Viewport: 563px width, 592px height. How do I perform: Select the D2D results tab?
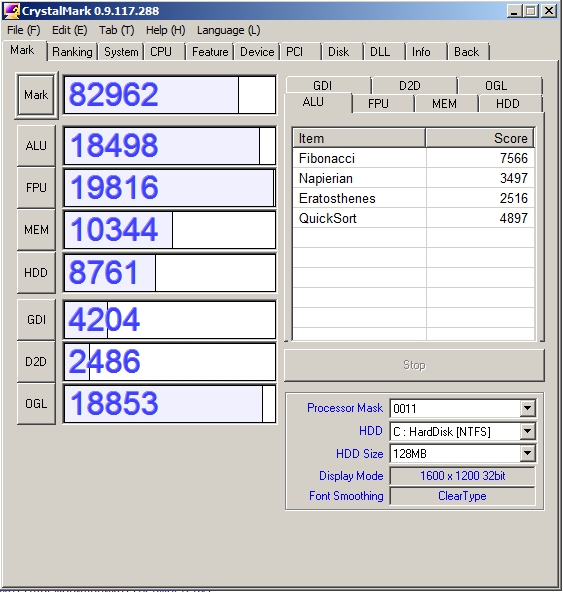(409, 86)
